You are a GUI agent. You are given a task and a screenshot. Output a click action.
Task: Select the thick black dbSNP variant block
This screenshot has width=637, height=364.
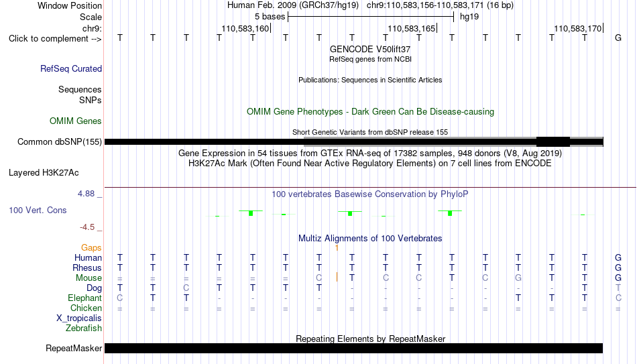click(x=553, y=142)
